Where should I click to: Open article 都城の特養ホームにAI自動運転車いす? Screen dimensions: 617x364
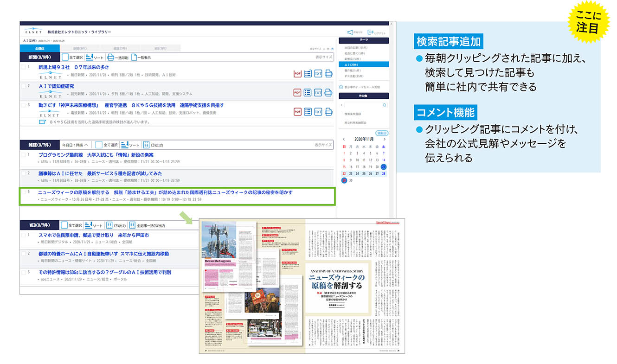pyautogui.click(x=104, y=254)
